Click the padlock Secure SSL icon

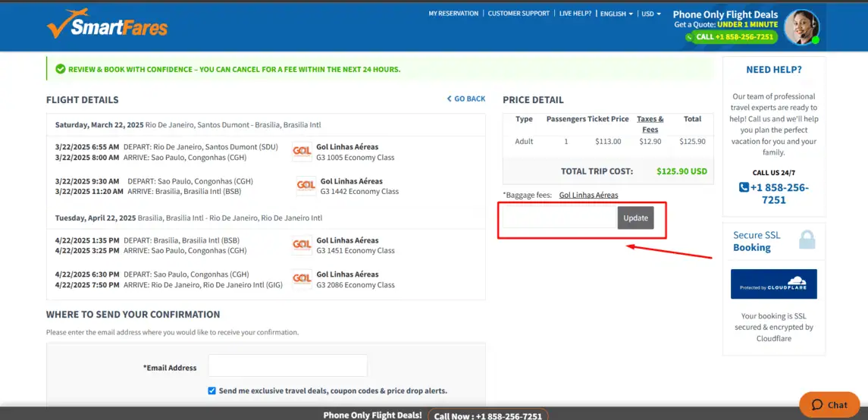coord(807,240)
